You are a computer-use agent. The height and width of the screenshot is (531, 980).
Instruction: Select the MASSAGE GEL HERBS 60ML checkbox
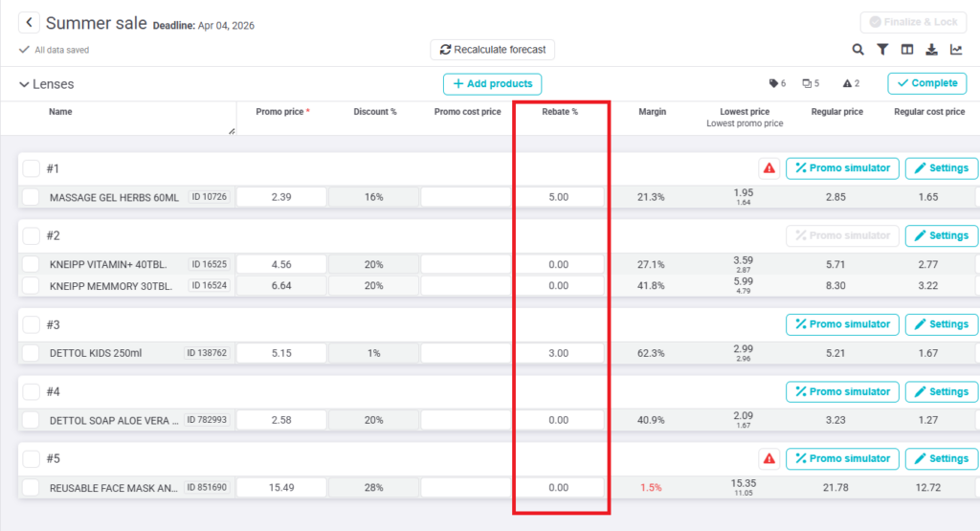(x=32, y=197)
